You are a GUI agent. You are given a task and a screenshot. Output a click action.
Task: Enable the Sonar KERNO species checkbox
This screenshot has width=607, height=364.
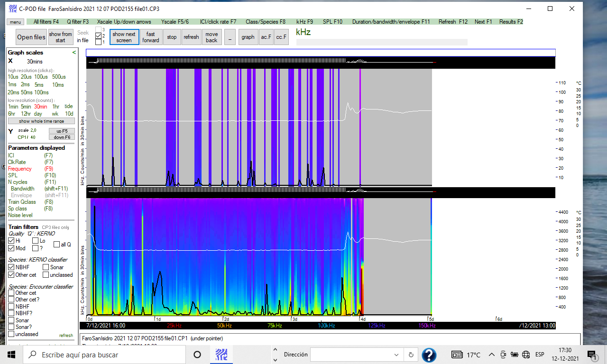click(x=46, y=267)
